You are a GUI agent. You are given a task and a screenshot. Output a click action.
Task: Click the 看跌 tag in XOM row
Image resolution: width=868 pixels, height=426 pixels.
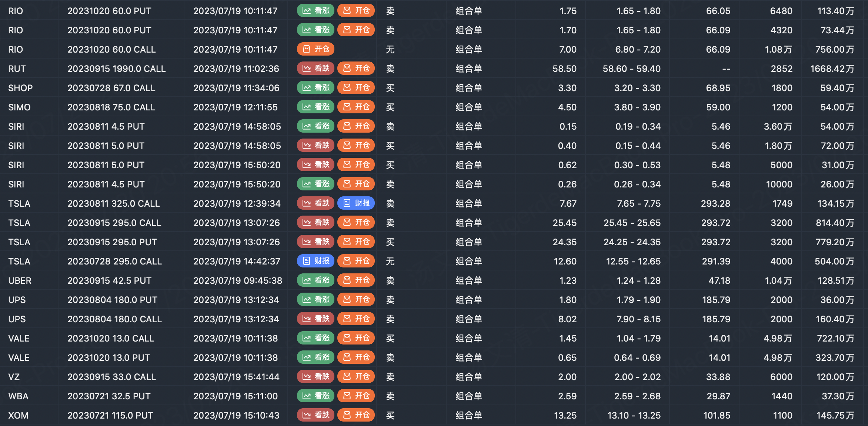(x=316, y=415)
